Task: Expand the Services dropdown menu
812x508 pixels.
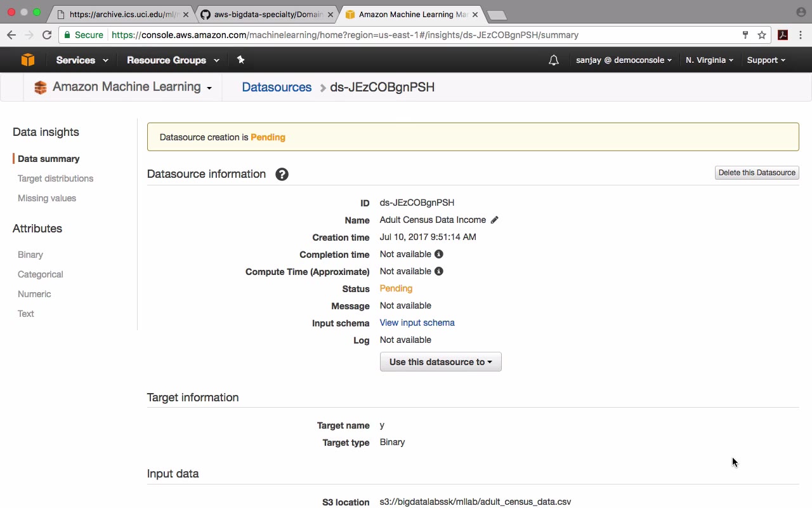Action: click(x=82, y=60)
